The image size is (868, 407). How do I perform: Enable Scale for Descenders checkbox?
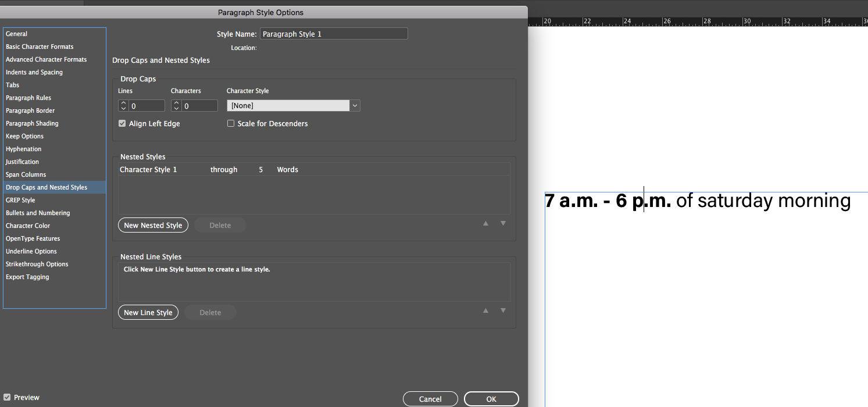coord(231,123)
